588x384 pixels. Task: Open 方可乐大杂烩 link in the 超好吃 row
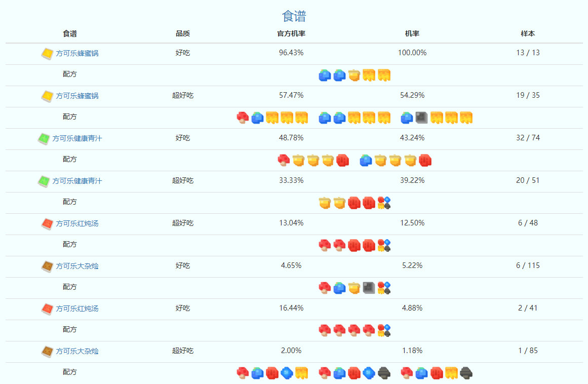tap(77, 351)
